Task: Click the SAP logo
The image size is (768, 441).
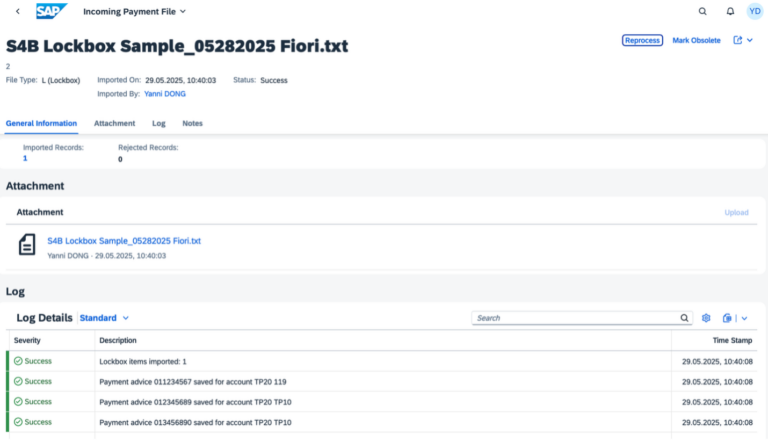Action: tap(51, 11)
